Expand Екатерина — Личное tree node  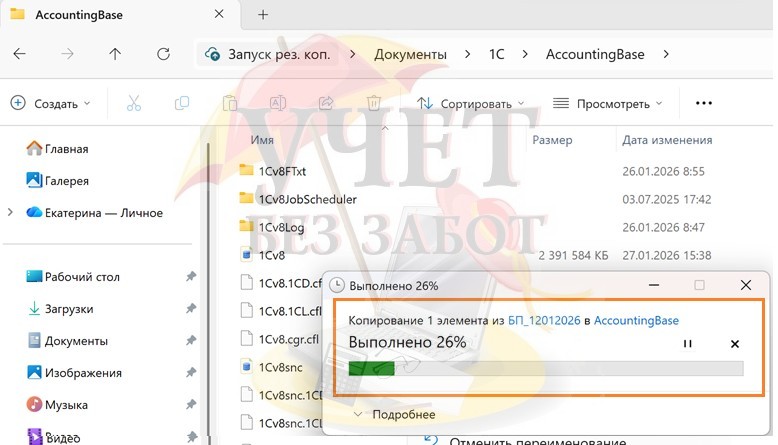click(10, 212)
